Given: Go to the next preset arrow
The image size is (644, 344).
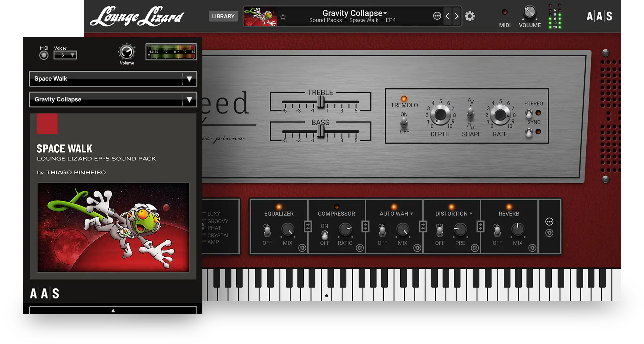Looking at the screenshot, I should (x=457, y=16).
